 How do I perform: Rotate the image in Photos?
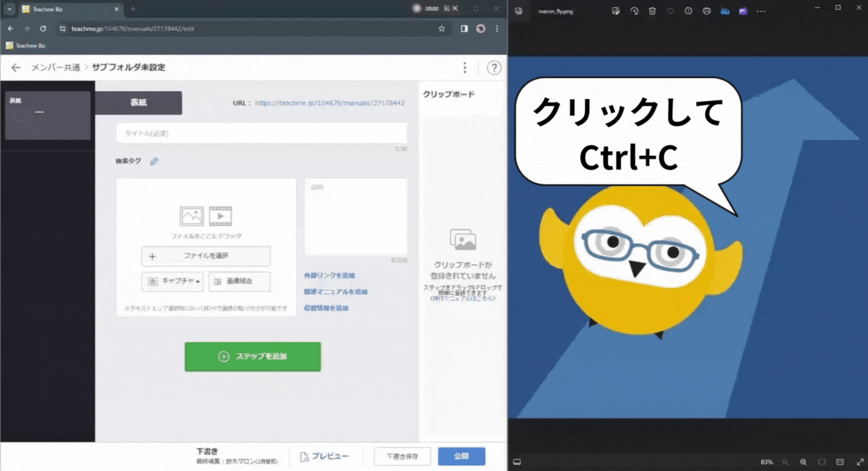tap(634, 11)
